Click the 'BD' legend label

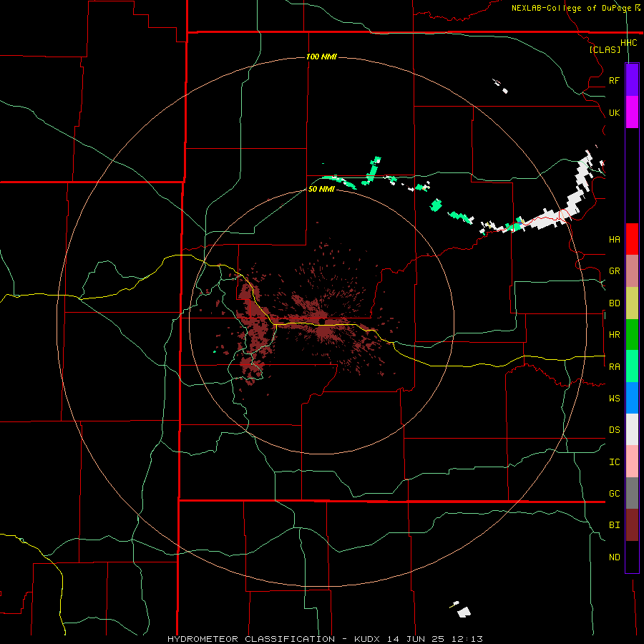[614, 303]
